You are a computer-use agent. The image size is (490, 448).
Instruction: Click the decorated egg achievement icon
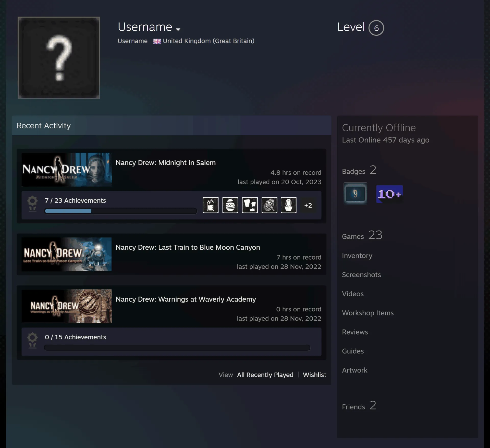[230, 205]
